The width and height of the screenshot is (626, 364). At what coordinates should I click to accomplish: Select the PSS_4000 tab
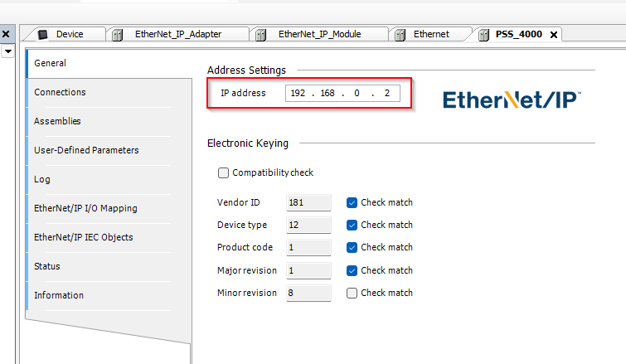click(518, 34)
